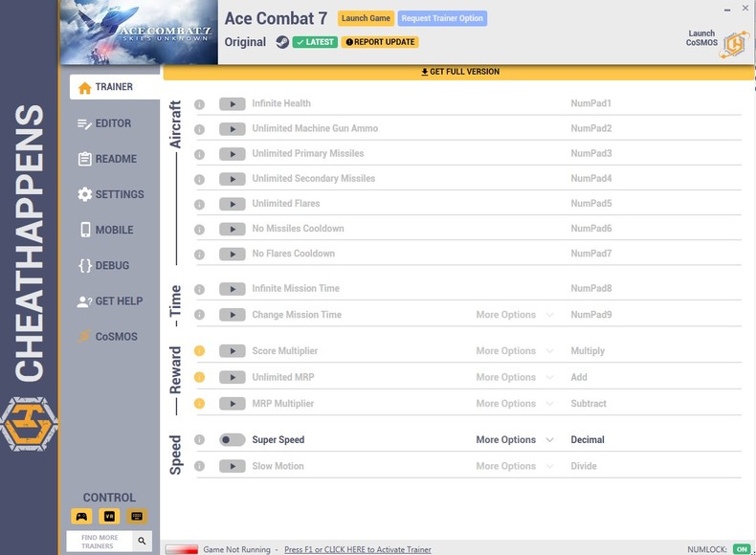Image resolution: width=756 pixels, height=555 pixels.
Task: Click info icon for Infinite Health
Action: click(x=199, y=104)
